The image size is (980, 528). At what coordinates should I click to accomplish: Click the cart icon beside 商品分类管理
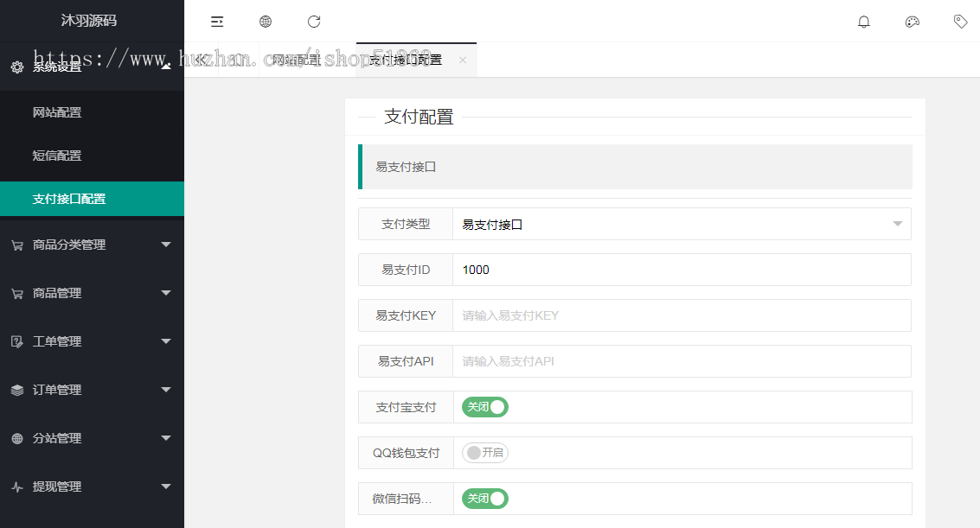click(x=17, y=245)
